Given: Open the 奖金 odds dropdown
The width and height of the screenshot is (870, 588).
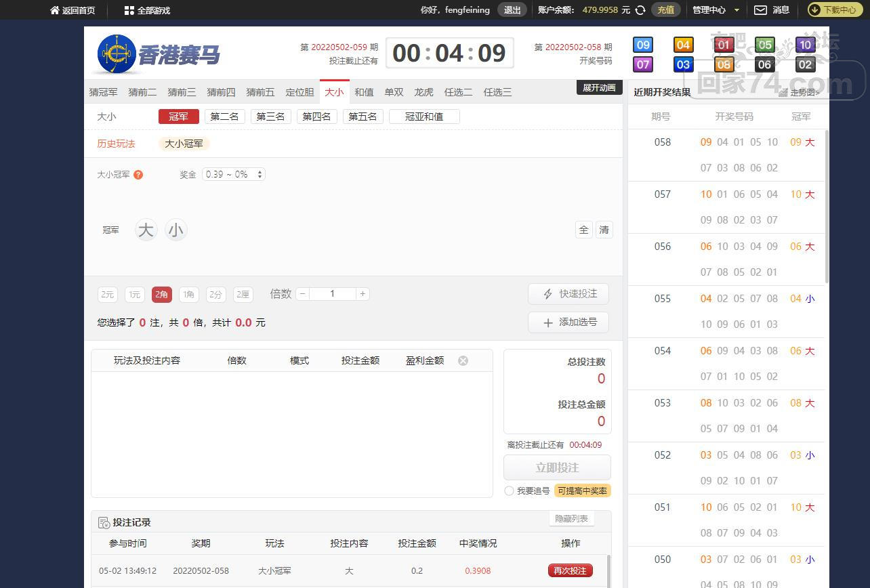Looking at the screenshot, I should click(x=234, y=174).
